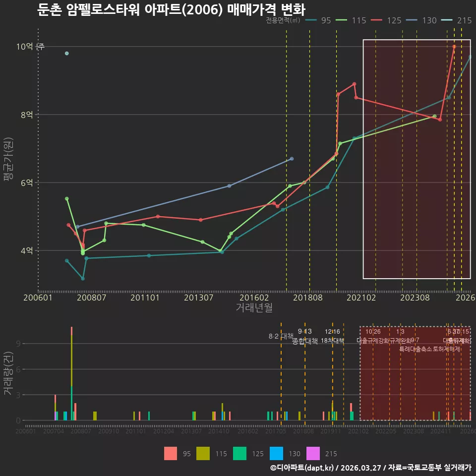Click the 201410 tick label on volume chart
476x476 pixels.
pos(219,431)
